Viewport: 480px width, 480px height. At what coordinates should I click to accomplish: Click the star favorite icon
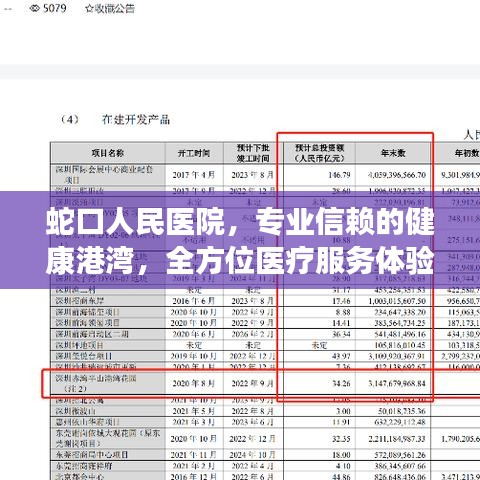(89, 8)
